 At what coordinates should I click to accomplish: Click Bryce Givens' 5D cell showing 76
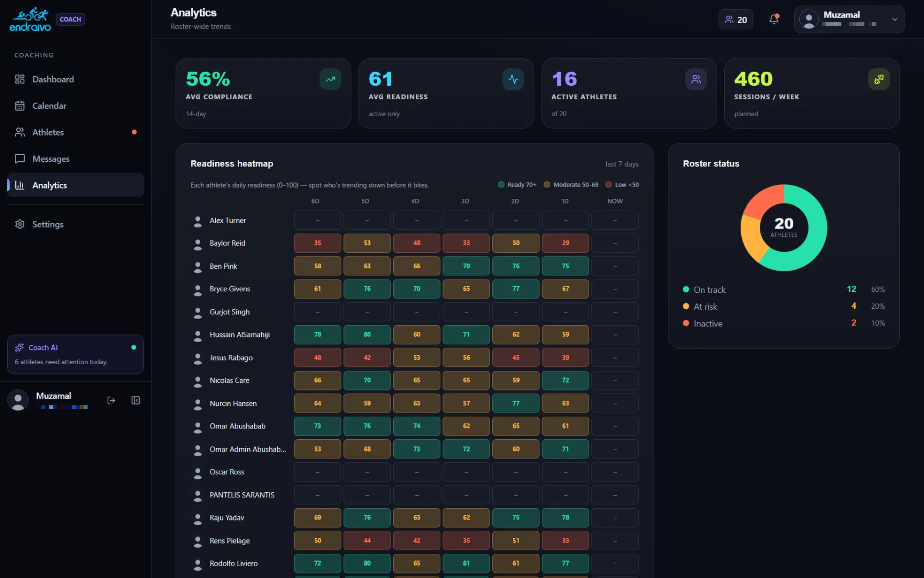367,289
